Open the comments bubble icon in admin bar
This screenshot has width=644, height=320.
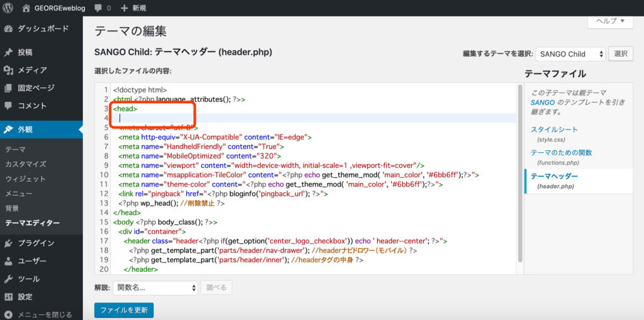tap(97, 8)
